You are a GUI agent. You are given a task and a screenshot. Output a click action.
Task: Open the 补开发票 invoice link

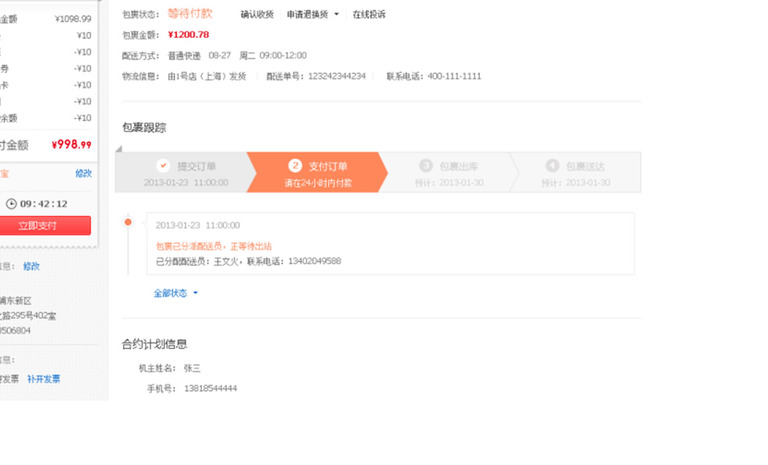[43, 379]
